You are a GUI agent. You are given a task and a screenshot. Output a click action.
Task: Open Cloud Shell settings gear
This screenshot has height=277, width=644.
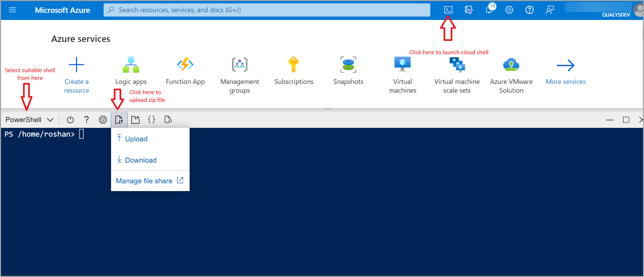[103, 120]
